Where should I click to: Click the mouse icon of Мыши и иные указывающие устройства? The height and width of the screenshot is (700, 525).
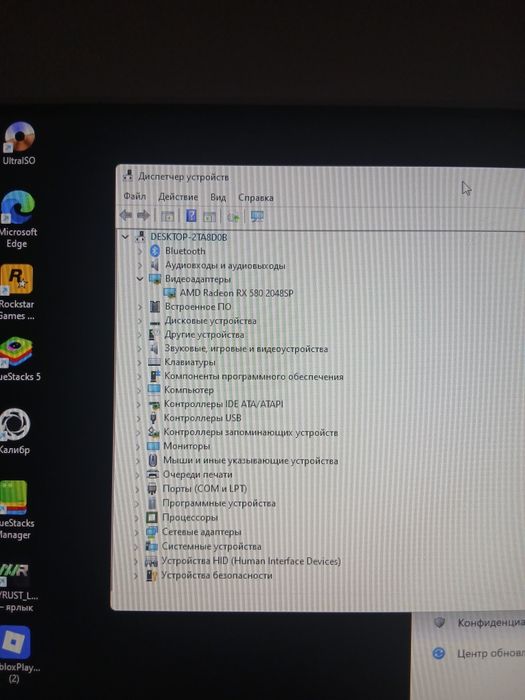click(153, 460)
